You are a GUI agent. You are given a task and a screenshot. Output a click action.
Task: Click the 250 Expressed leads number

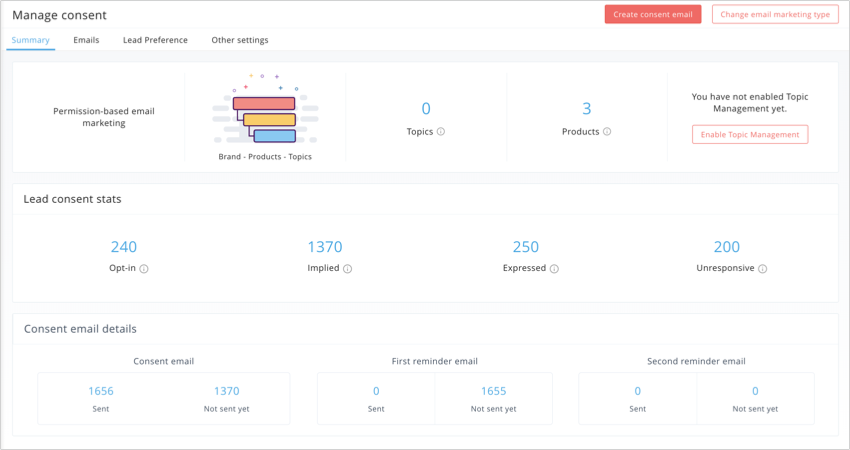pyautogui.click(x=526, y=247)
